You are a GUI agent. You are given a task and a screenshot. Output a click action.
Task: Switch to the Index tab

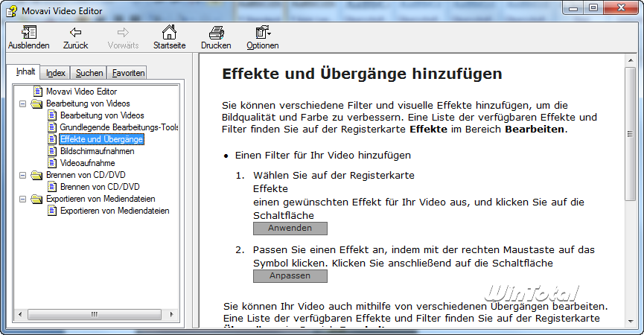[x=55, y=73]
